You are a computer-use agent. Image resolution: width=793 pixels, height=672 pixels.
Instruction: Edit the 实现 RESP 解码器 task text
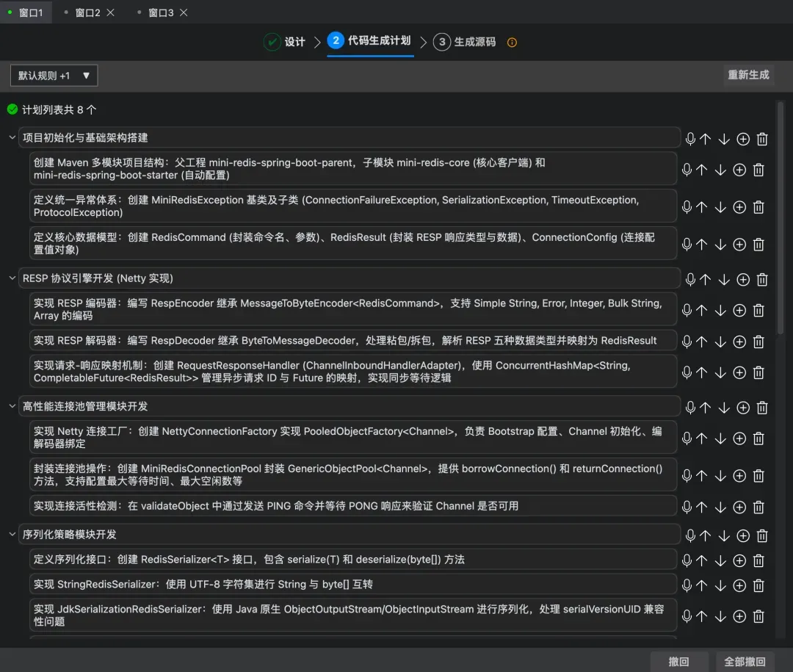click(353, 341)
